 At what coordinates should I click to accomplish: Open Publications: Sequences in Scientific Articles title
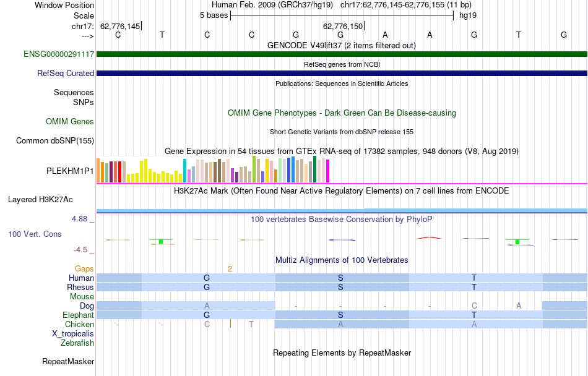click(x=342, y=83)
